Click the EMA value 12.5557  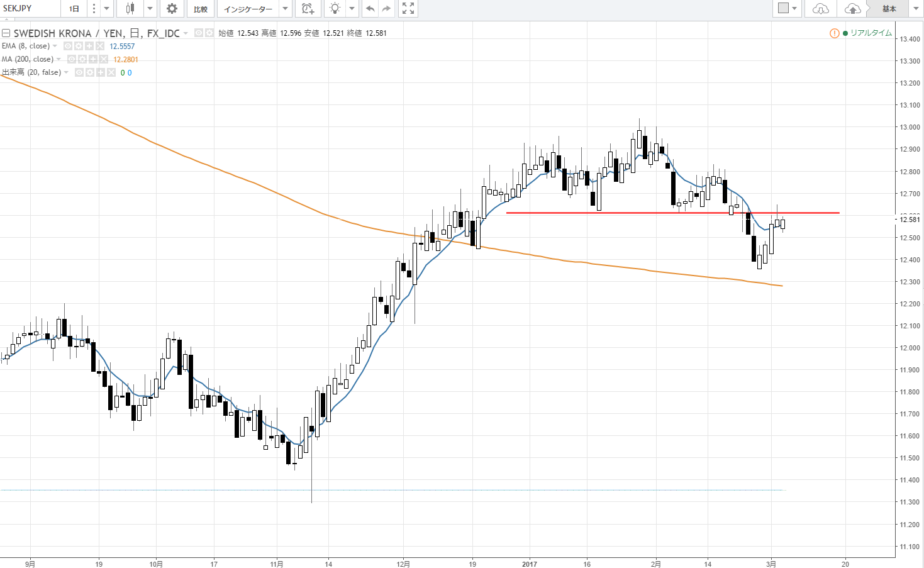[x=122, y=47]
